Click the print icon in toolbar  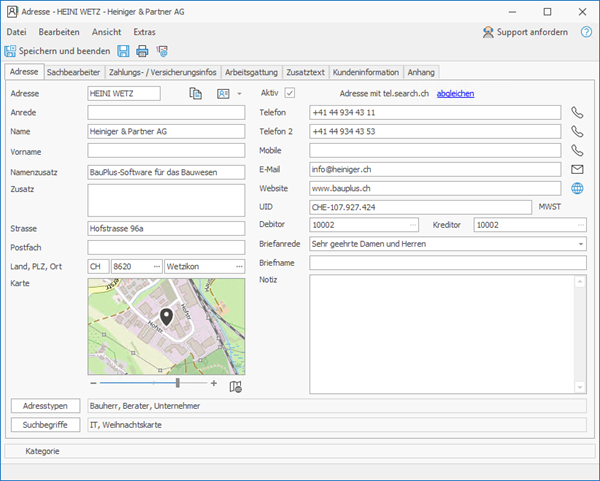click(142, 51)
